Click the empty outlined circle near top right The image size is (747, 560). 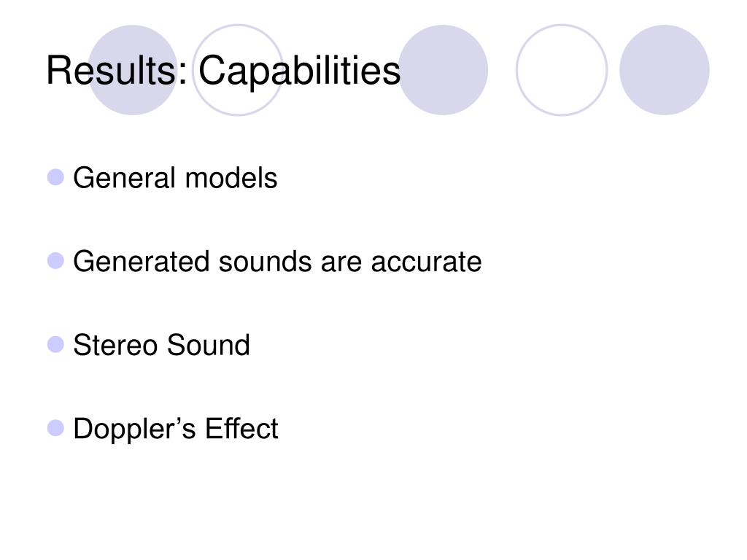click(x=562, y=70)
